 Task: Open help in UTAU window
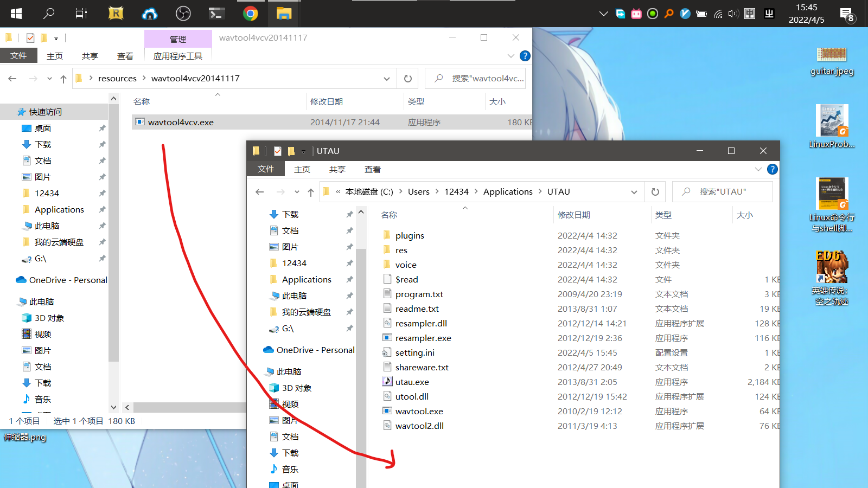pos(773,169)
